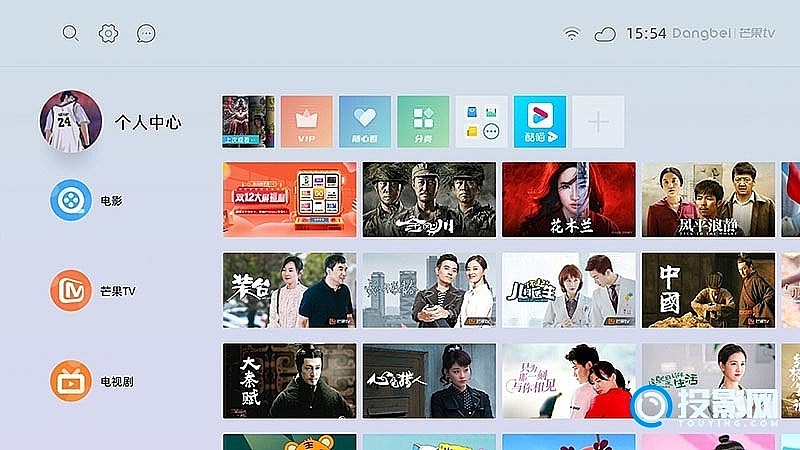The image size is (800, 450).
Task: Add a shortcut with the plus tile
Action: point(598,121)
